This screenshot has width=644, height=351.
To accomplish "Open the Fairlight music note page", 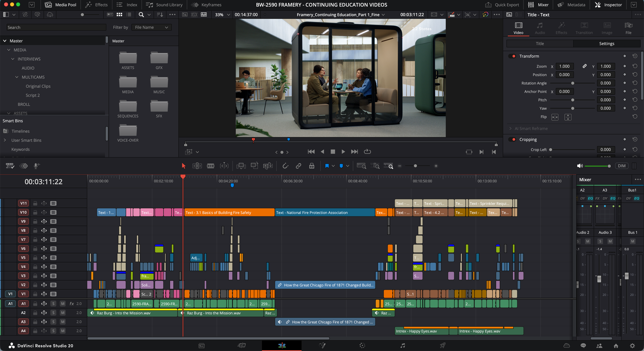I will 403,345.
